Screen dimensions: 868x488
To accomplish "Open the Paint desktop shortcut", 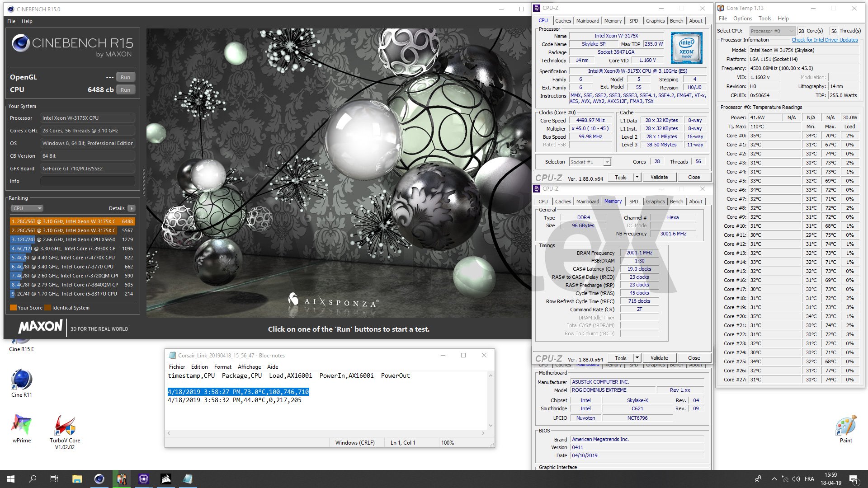I will [846, 428].
